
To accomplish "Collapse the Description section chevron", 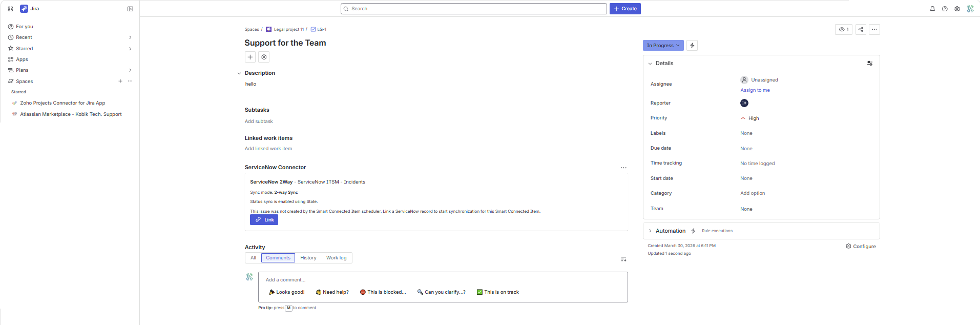I will 239,73.
